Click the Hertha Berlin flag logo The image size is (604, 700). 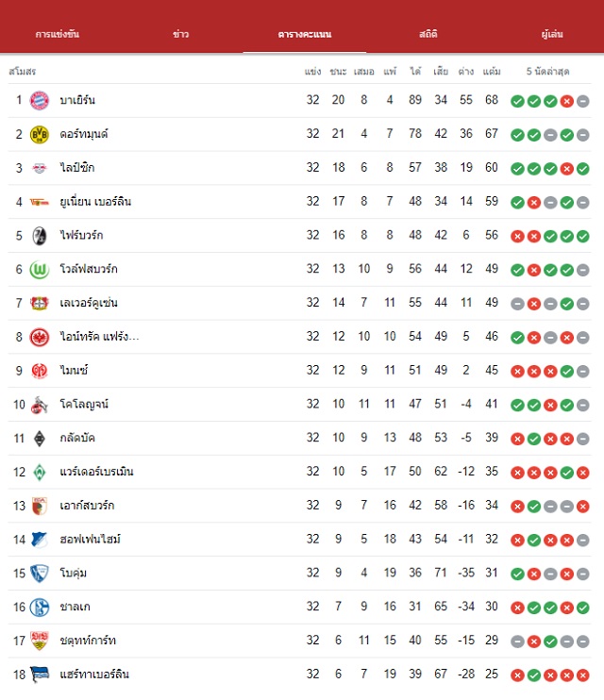[x=40, y=675]
